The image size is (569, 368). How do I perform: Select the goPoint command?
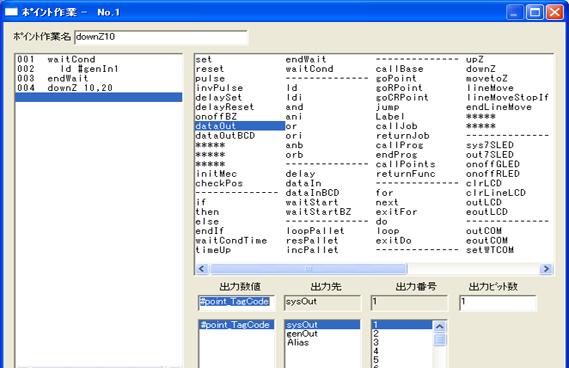(x=396, y=78)
